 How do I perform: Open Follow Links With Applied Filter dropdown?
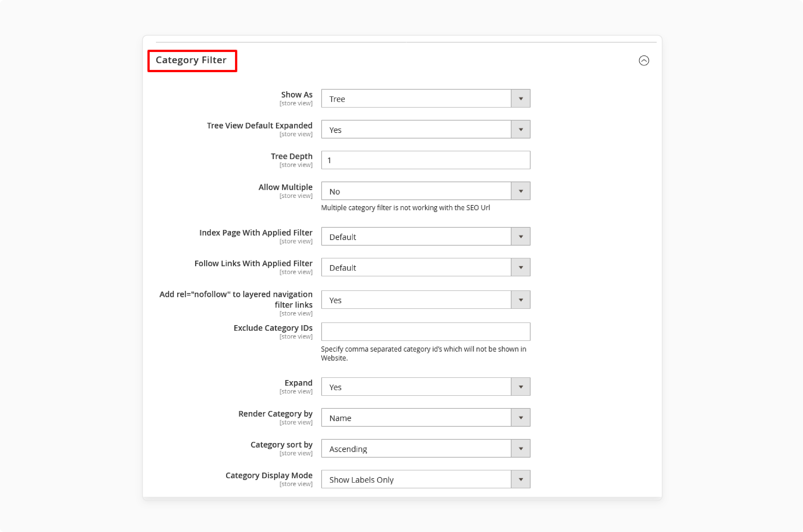(x=425, y=267)
